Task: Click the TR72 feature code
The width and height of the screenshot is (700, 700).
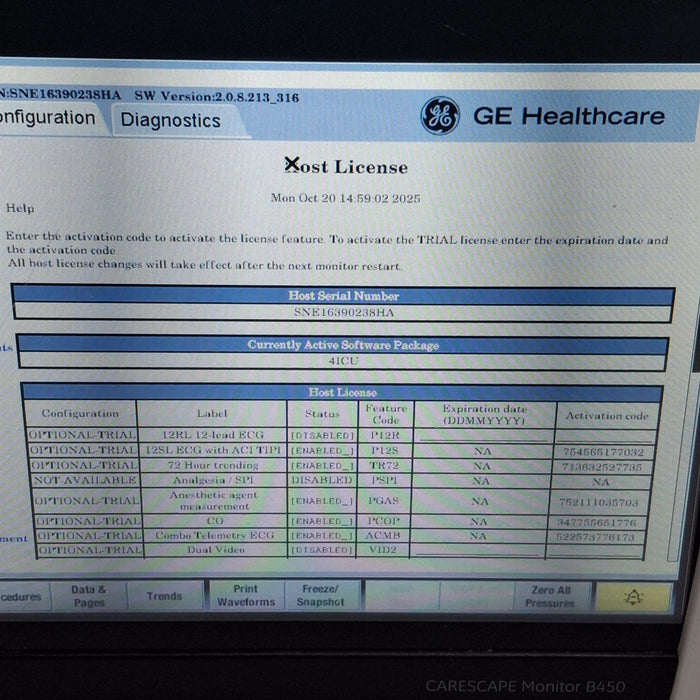Action: tap(384, 466)
